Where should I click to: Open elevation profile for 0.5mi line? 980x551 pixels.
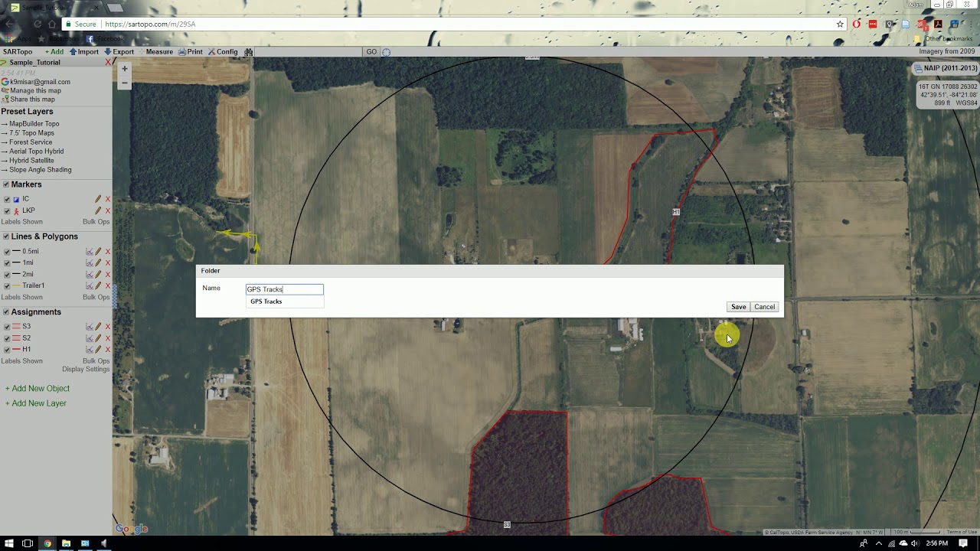click(x=89, y=251)
